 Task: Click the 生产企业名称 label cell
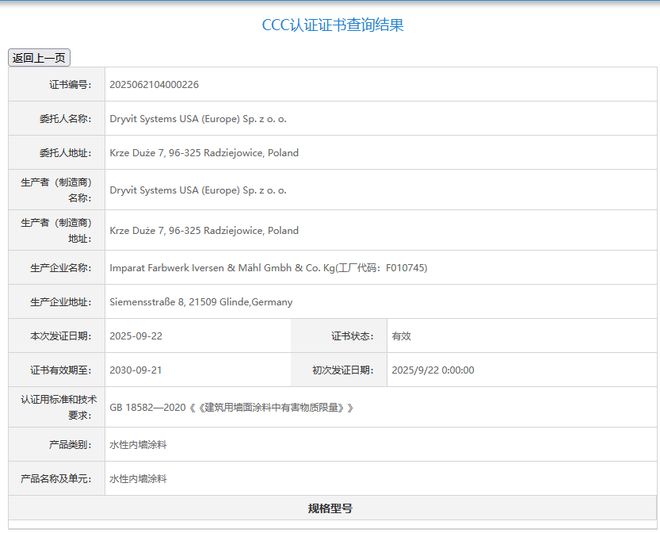click(x=56, y=268)
